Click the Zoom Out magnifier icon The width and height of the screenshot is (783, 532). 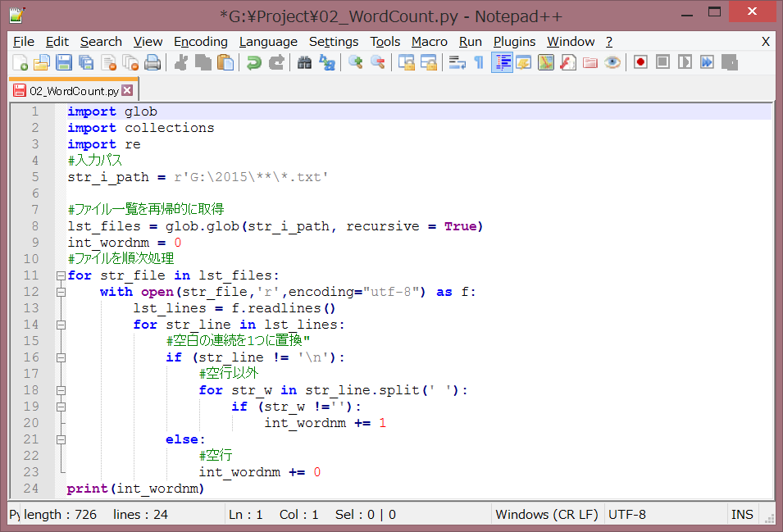[x=377, y=63]
